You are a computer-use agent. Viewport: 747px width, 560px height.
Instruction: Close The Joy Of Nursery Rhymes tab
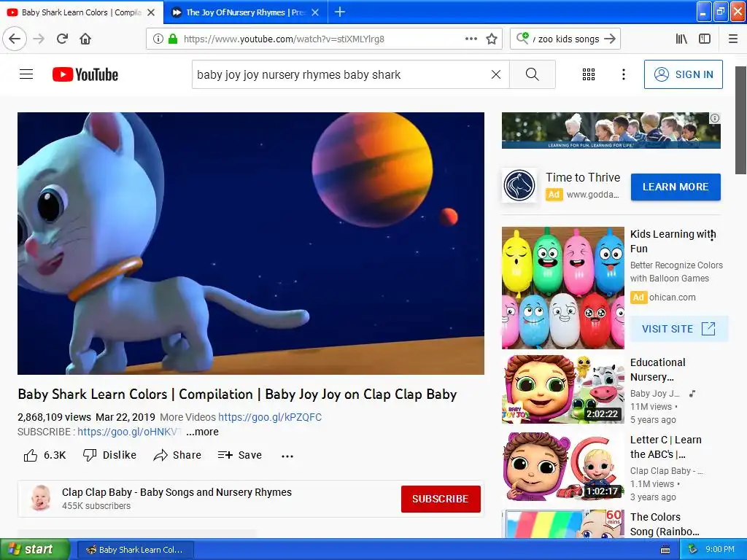(315, 12)
